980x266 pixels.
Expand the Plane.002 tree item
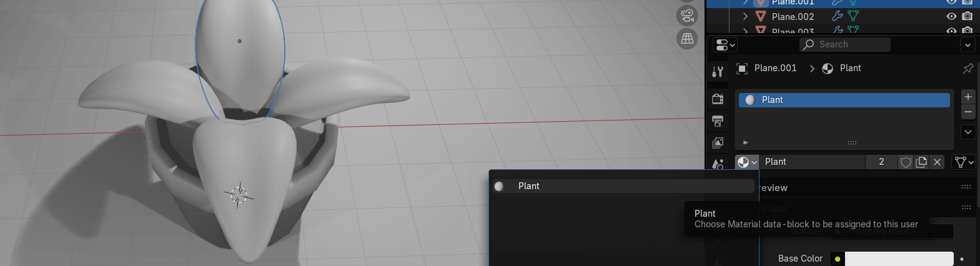tap(745, 17)
